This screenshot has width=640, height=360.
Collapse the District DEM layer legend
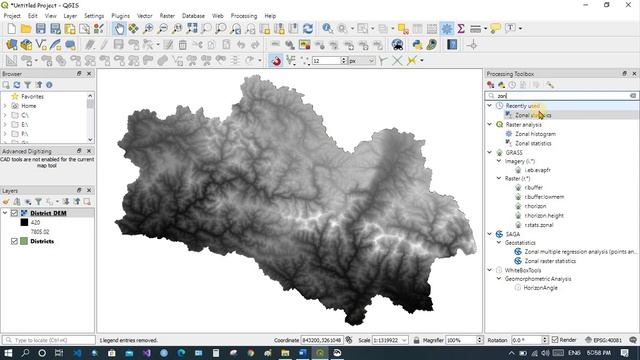5,213
